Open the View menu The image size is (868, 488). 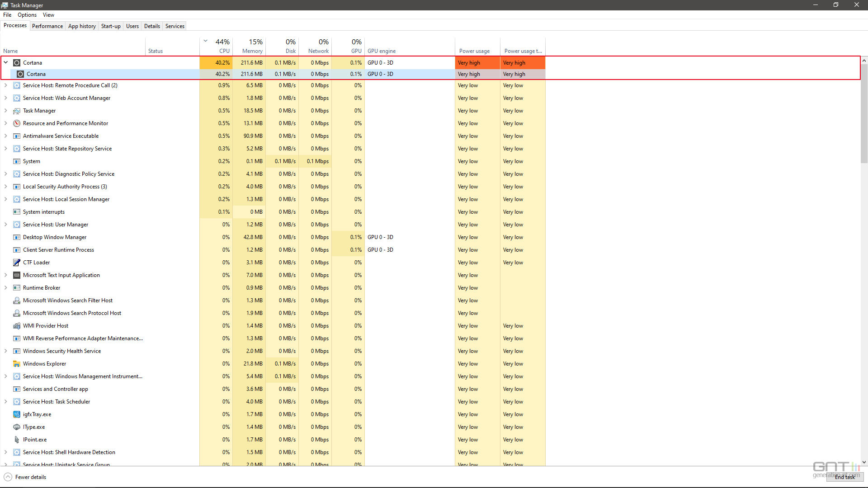tap(48, 15)
